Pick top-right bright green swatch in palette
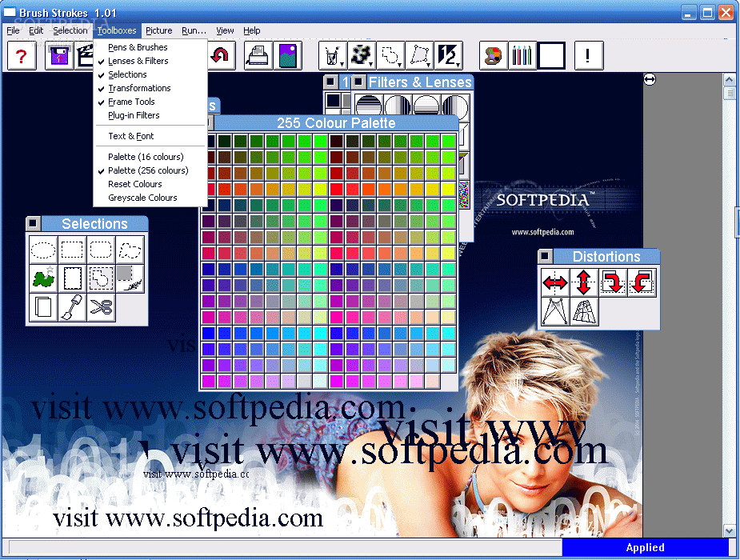 click(x=448, y=141)
